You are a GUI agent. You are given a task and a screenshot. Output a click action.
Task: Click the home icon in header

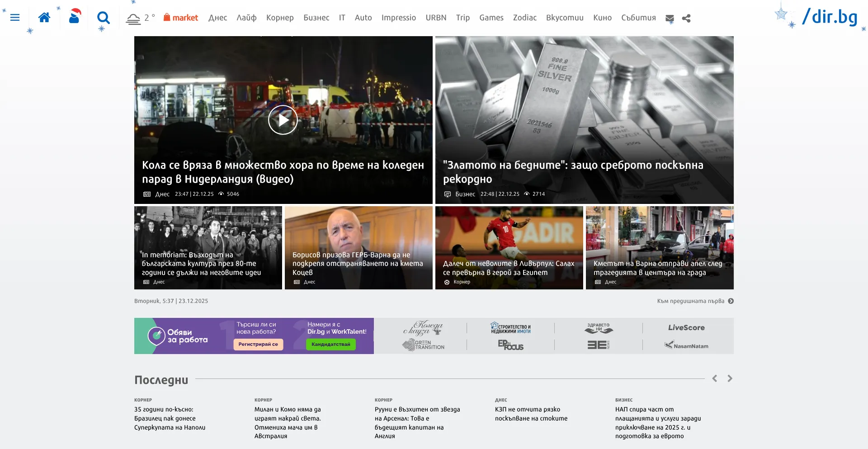tap(44, 18)
